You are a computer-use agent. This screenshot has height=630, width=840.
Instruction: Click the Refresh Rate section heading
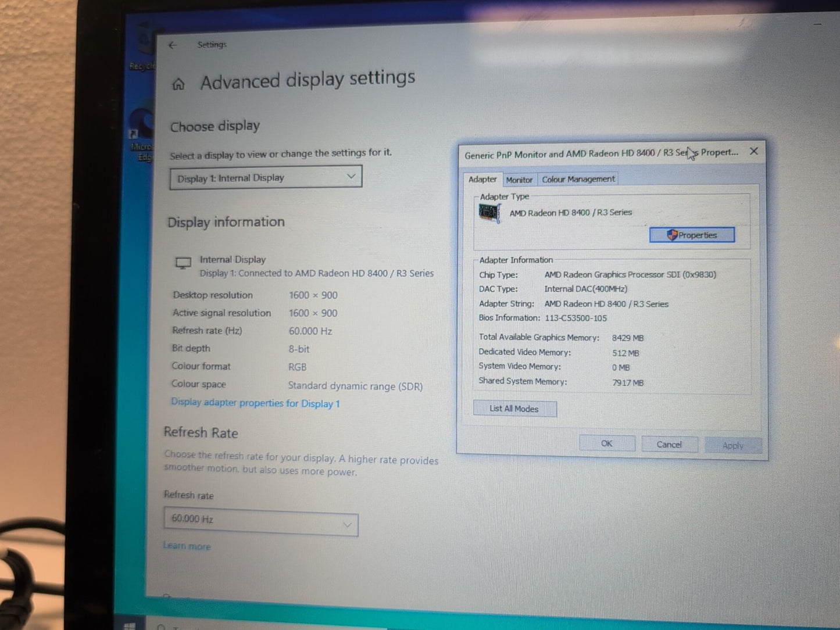coord(201,432)
